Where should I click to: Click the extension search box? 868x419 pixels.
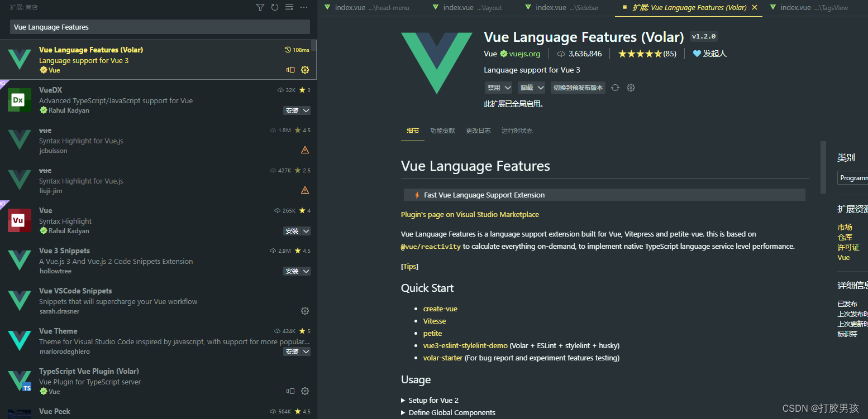point(160,27)
